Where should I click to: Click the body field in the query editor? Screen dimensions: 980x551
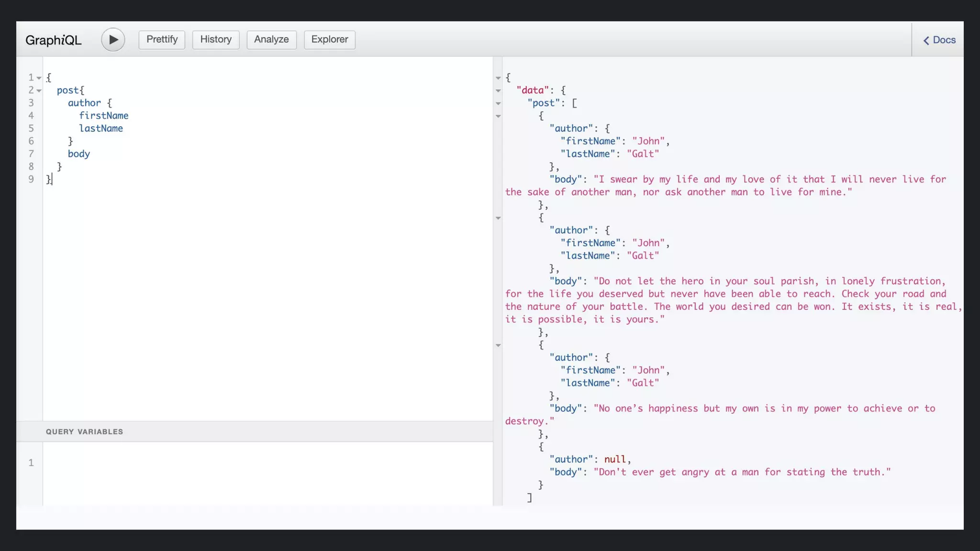click(x=79, y=154)
